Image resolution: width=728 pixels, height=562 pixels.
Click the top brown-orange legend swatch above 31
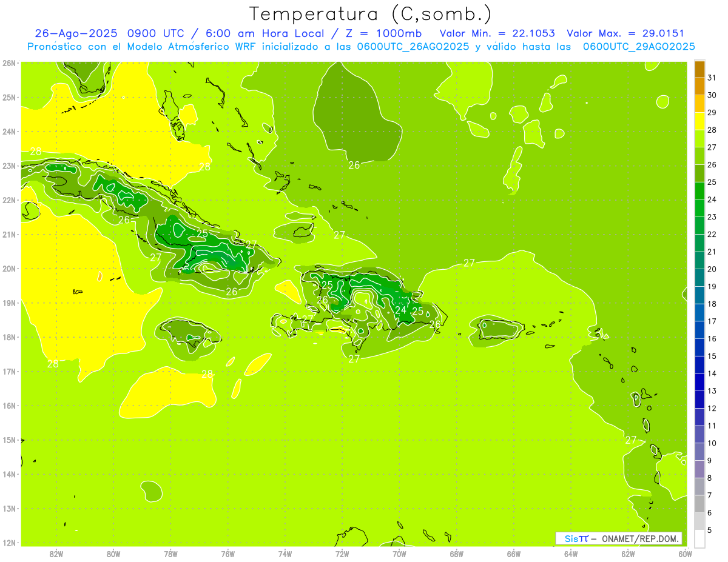699,69
